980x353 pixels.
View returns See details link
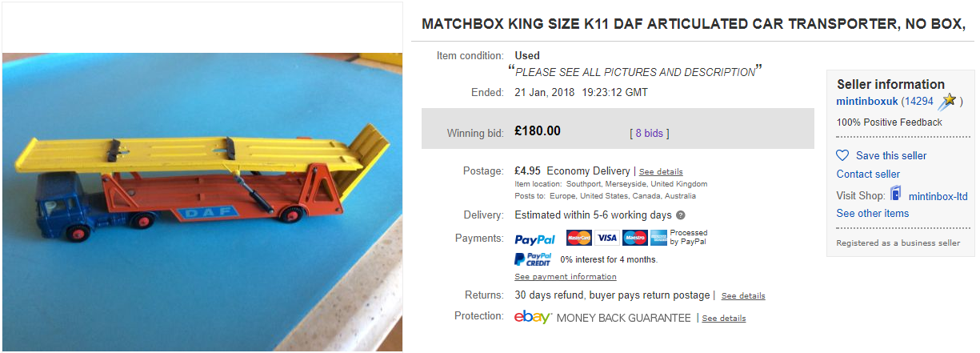click(743, 296)
